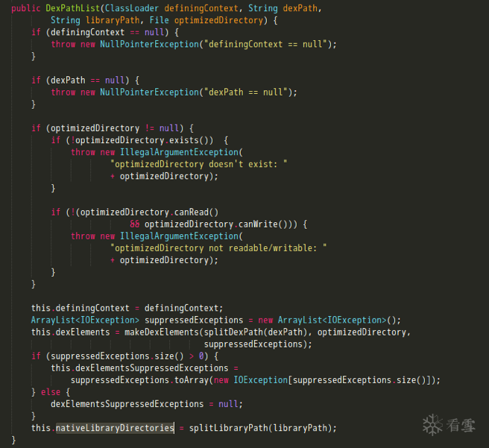This screenshot has width=489, height=448.
Task: Click the "definingContext == null" string literal
Action: tap(265, 44)
